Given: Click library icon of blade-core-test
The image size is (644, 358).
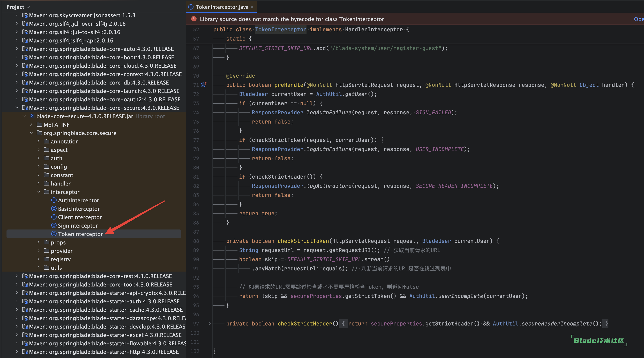Looking at the screenshot, I should click(25, 276).
